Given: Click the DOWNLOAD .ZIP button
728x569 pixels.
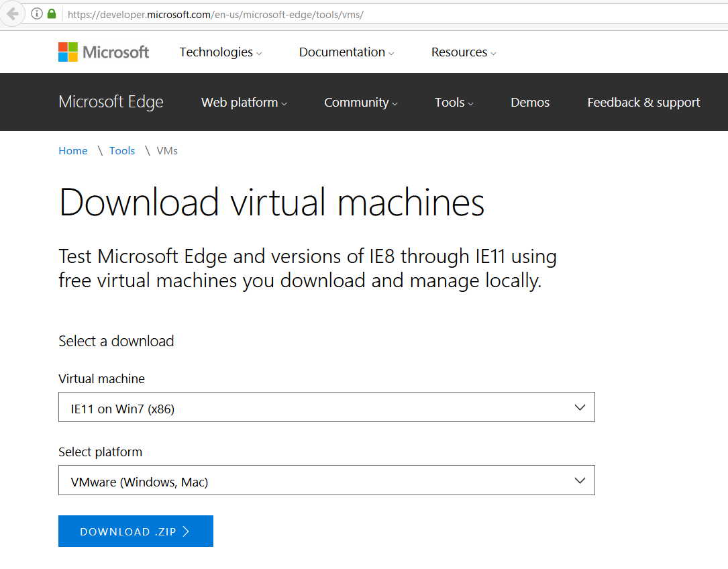Looking at the screenshot, I should 136,531.
